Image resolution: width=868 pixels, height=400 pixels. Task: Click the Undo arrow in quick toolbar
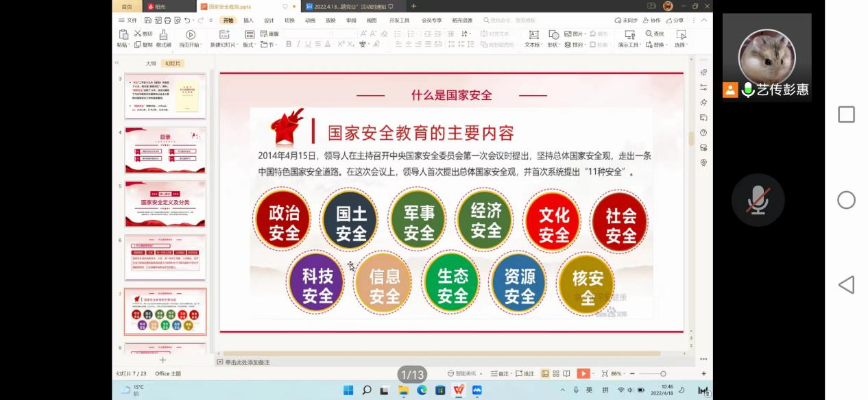pos(187,21)
